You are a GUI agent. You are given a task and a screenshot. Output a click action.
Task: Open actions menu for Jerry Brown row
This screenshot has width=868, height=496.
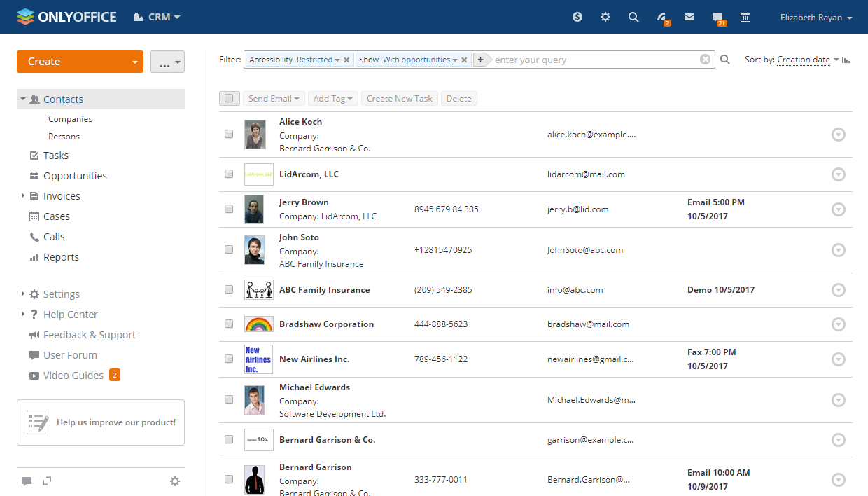click(838, 209)
